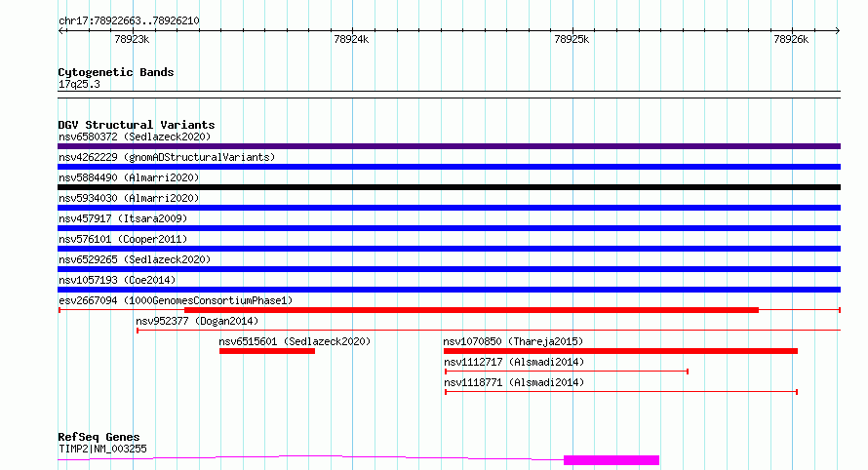Select the black nsv5884490 variant bar
Viewport: 868px width, 470px height.
[449, 187]
